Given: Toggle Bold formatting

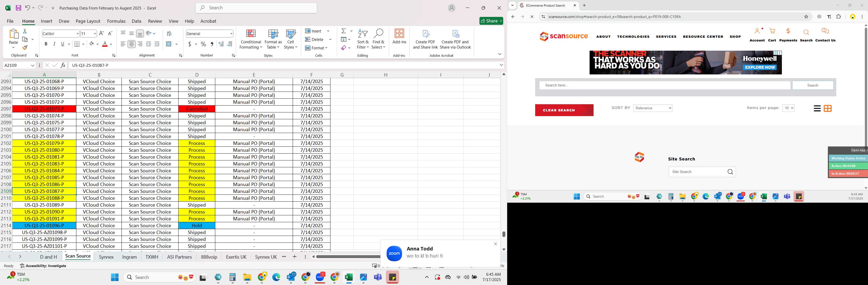Looking at the screenshot, I should (46, 44).
